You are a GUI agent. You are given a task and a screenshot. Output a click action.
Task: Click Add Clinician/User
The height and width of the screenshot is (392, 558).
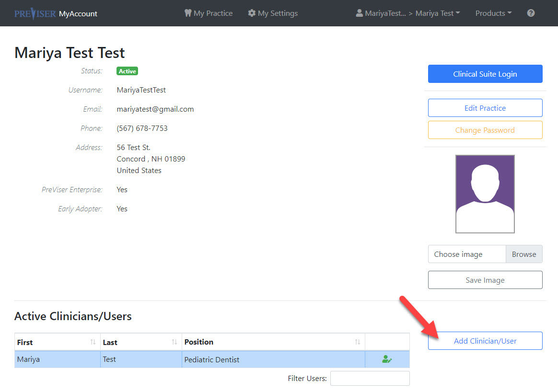pos(485,341)
